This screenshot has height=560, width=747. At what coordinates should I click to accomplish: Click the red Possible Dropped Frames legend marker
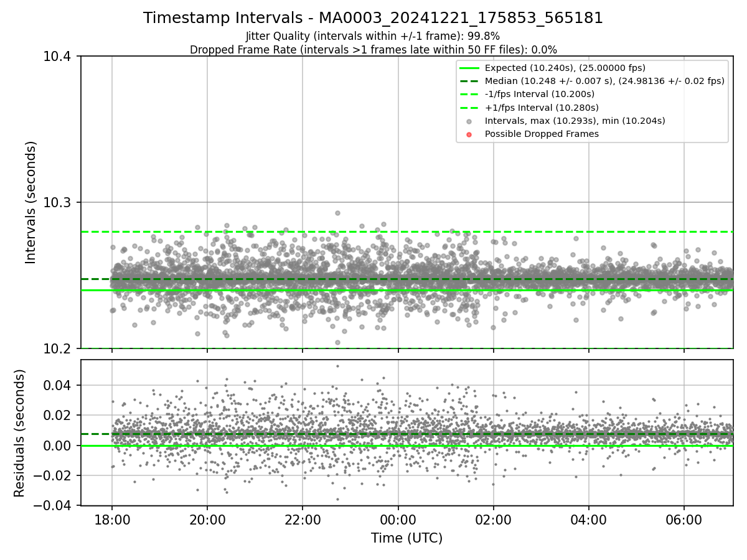470,134
